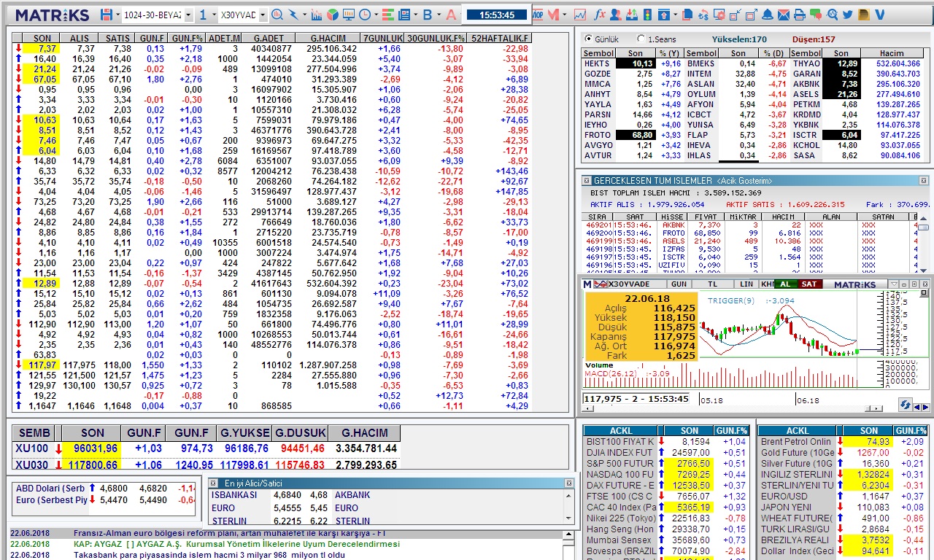Viewport: 934px width, 560px height.
Task: Click the green AL buy button
Action: 785,284
